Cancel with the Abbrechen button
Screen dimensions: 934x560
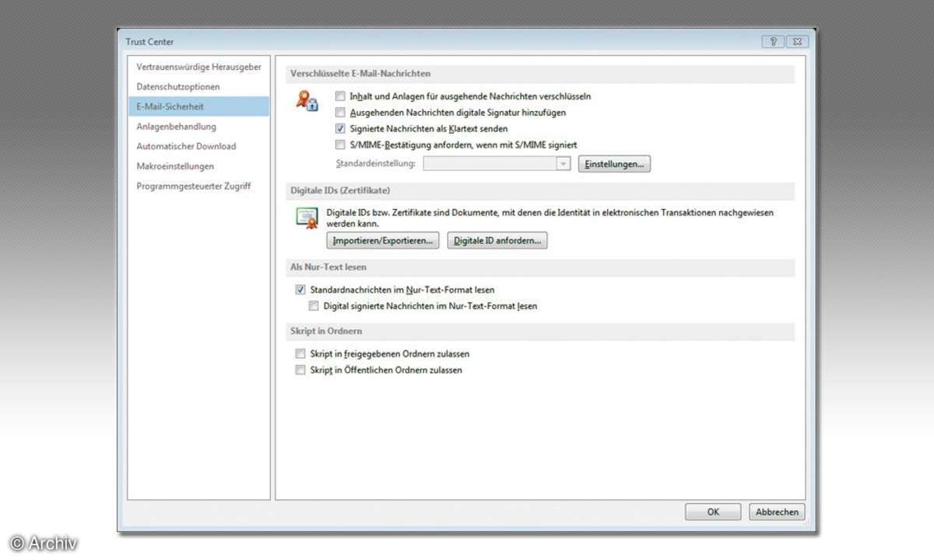point(777,512)
